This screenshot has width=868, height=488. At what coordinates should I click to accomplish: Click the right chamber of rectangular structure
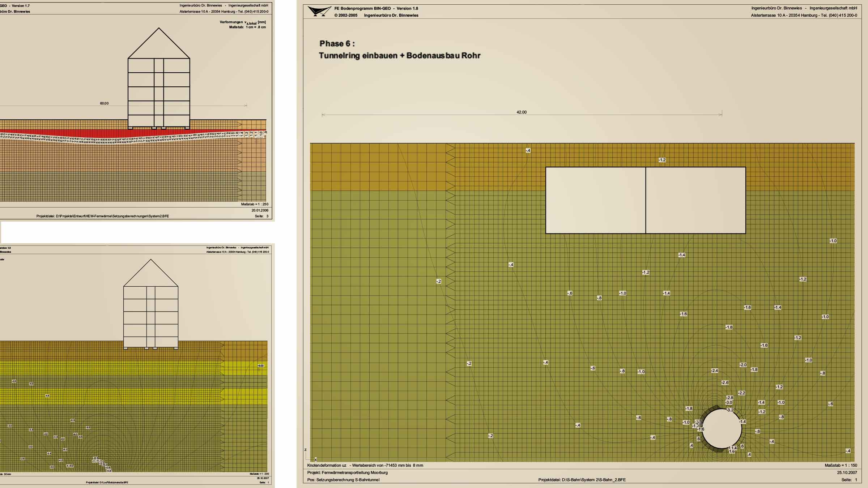point(695,200)
